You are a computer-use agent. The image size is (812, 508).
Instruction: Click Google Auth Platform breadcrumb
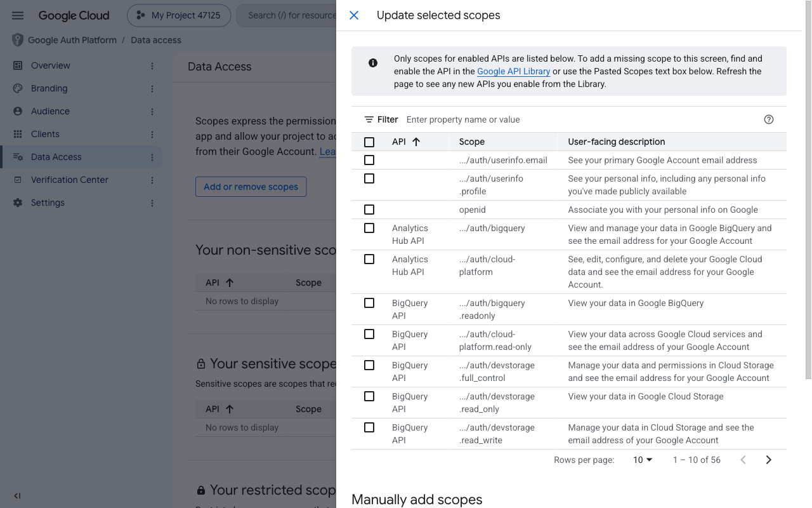click(x=72, y=40)
